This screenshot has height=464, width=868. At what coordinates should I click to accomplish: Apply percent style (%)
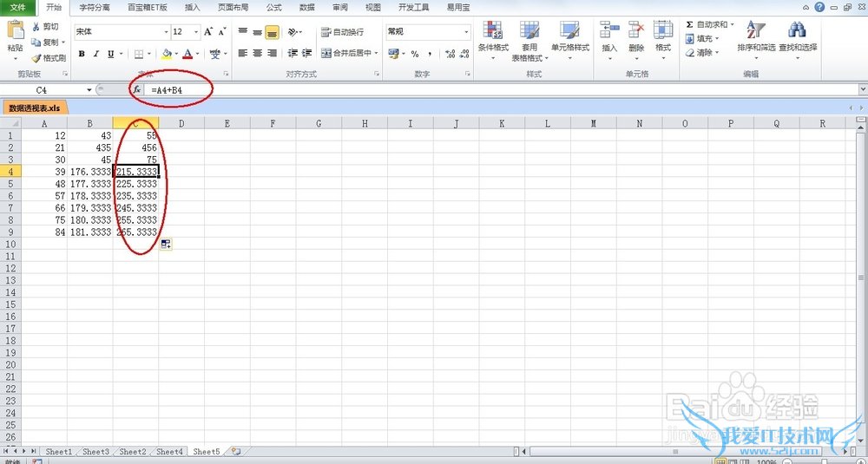pyautogui.click(x=415, y=54)
